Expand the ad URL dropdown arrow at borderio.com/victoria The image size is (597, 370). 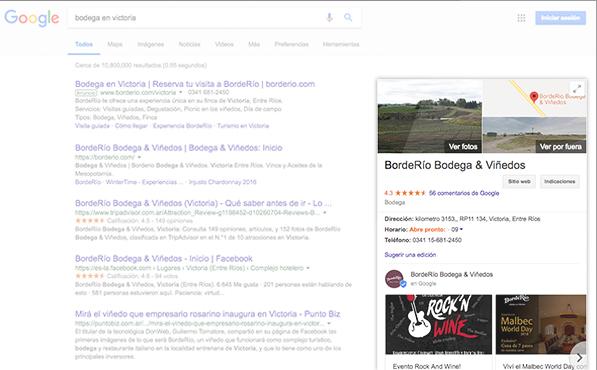[x=181, y=92]
